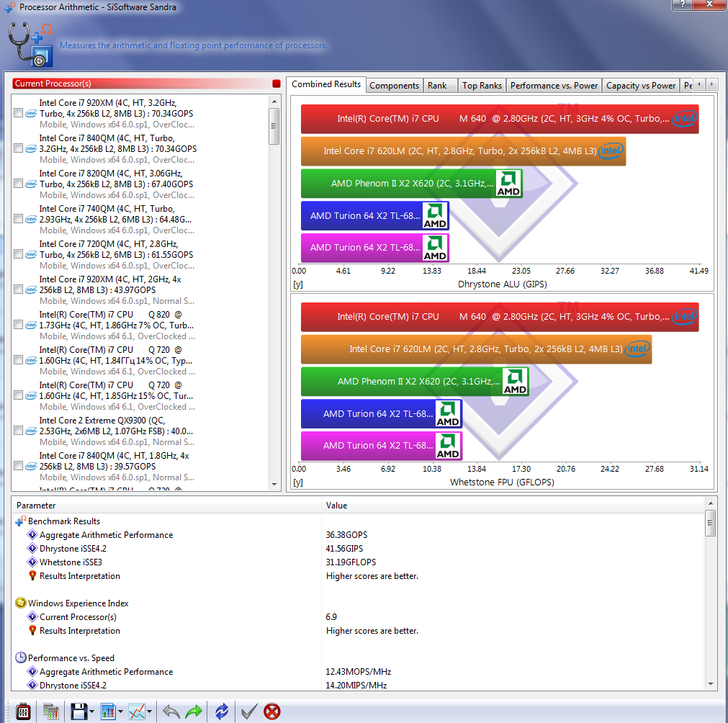Select the 41.56GIPS value
Image resolution: width=728 pixels, height=723 pixels.
344,549
